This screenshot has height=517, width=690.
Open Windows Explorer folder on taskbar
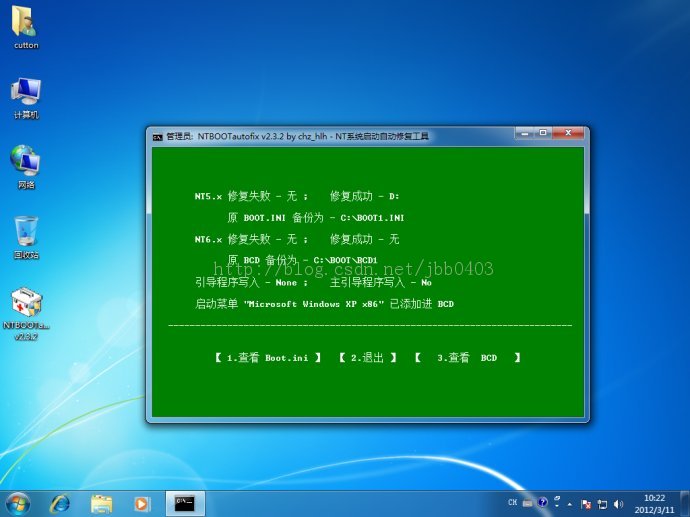click(x=101, y=504)
